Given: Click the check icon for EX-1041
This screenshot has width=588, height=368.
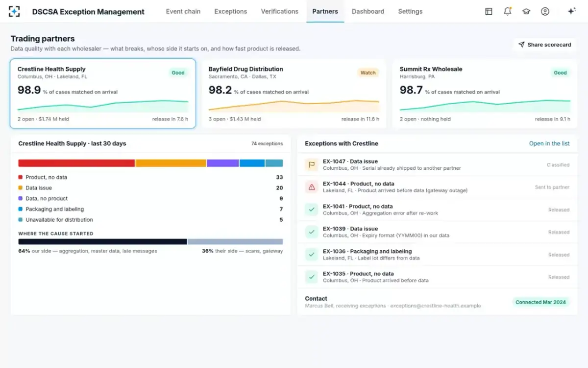Looking at the screenshot, I should pyautogui.click(x=312, y=210).
